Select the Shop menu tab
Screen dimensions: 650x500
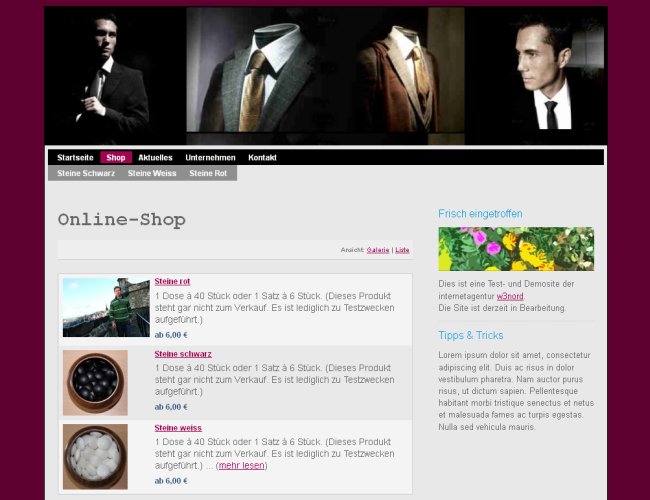tap(116, 158)
